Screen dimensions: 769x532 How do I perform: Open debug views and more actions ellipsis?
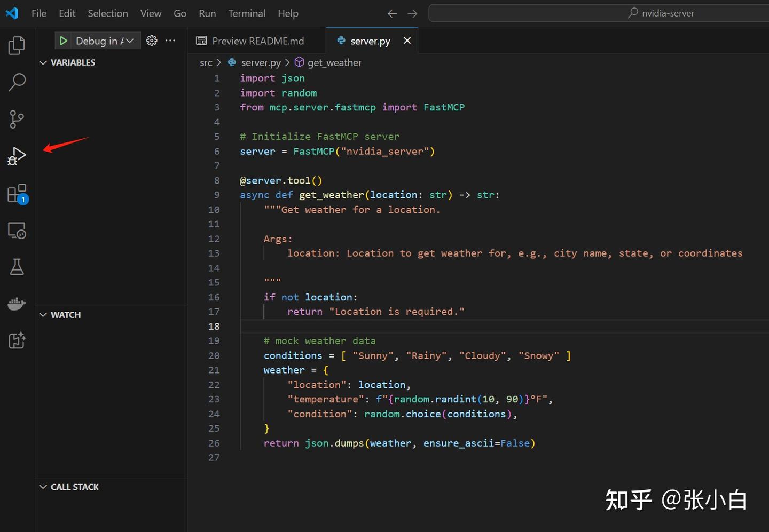tap(170, 41)
